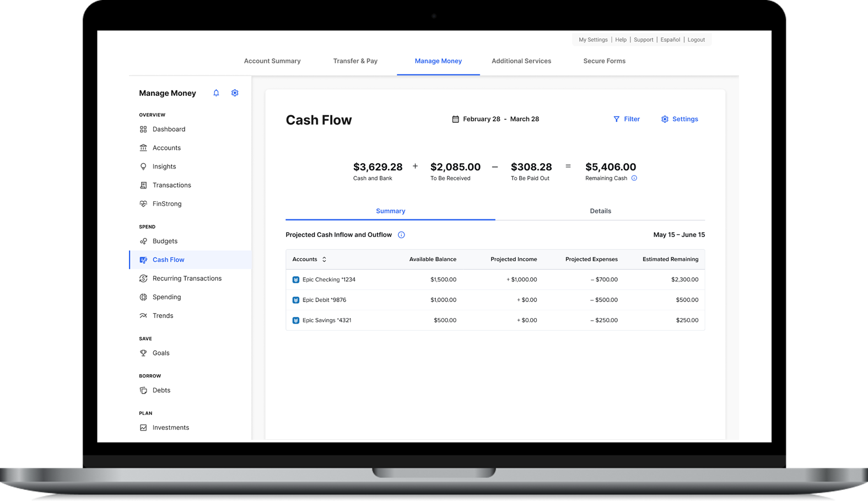This screenshot has height=501, width=868.
Task: Click the Epic Checking *1234 account icon
Action: [296, 280]
